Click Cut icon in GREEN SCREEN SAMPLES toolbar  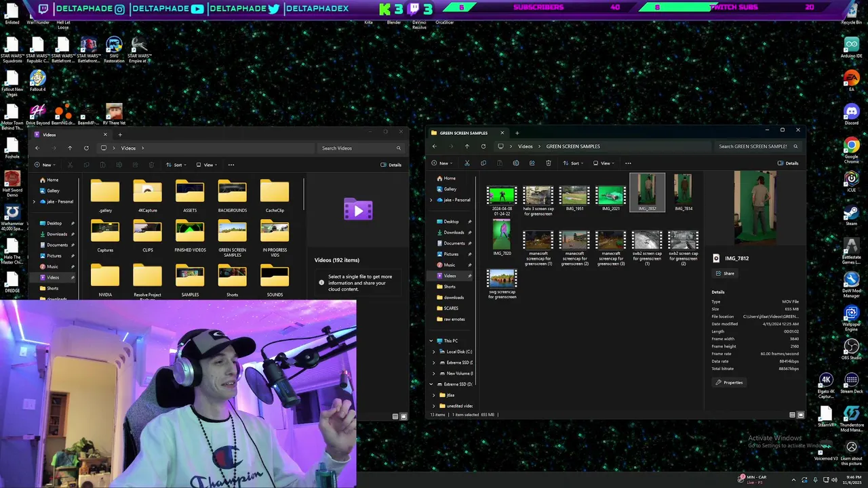point(467,163)
